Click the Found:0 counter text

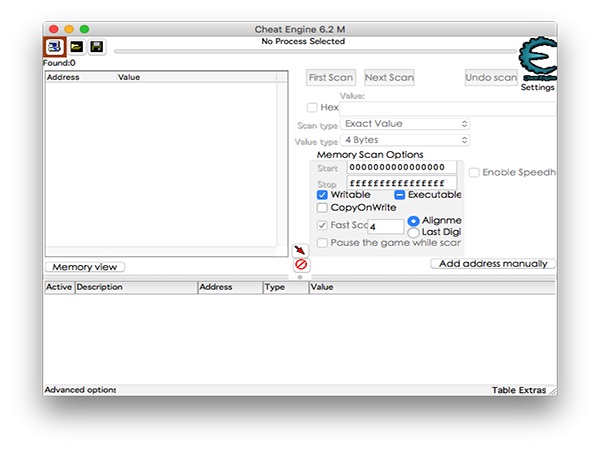click(x=59, y=63)
